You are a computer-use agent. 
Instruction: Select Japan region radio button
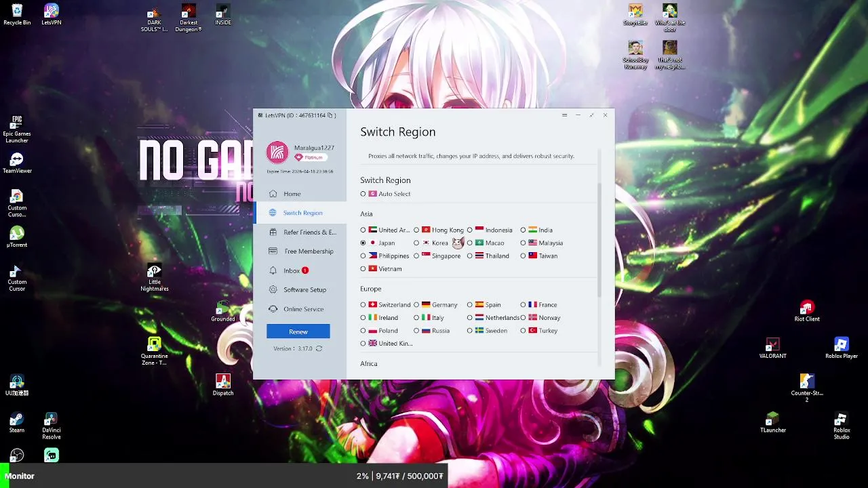coord(363,243)
